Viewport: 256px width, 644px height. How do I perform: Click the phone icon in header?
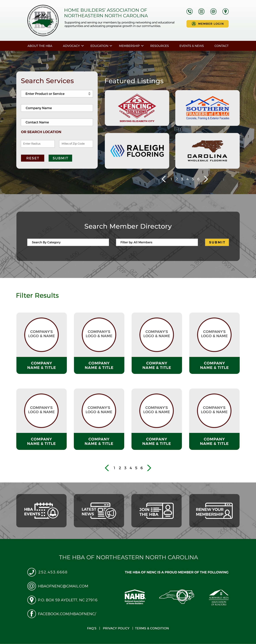point(190,12)
